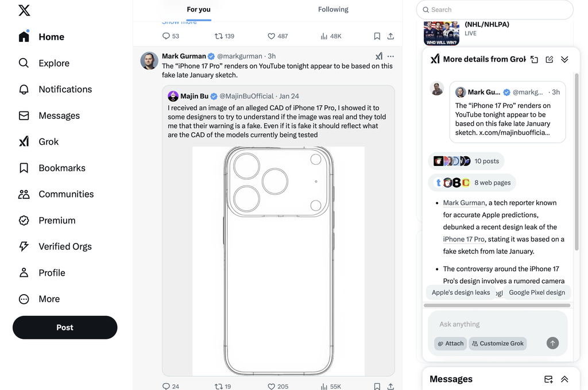This screenshot has width=588, height=390.
Task: Collapse the Grok details panel
Action: coord(564,59)
